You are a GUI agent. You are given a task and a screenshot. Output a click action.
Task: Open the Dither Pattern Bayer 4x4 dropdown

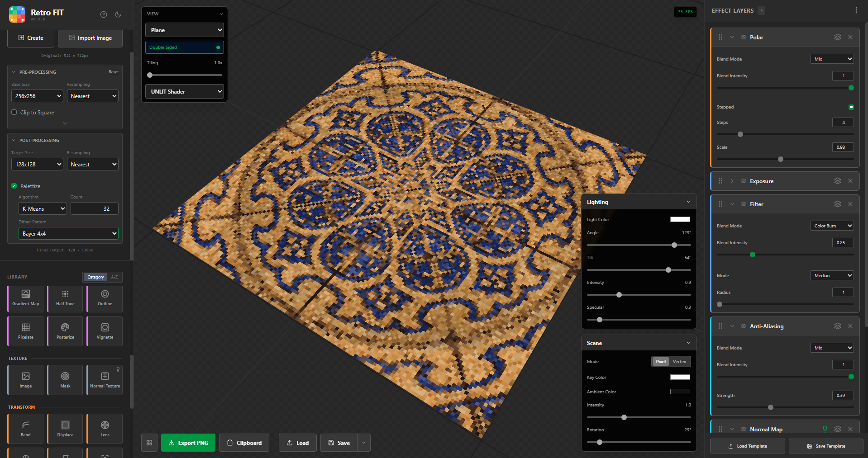[68, 233]
